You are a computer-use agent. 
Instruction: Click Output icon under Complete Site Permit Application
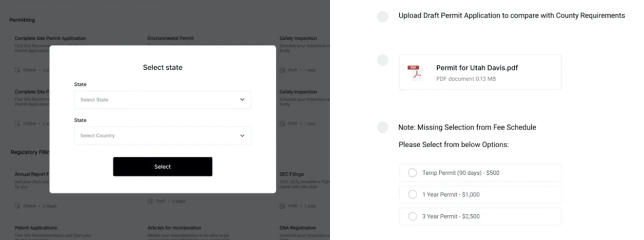pyautogui.click(x=17, y=70)
